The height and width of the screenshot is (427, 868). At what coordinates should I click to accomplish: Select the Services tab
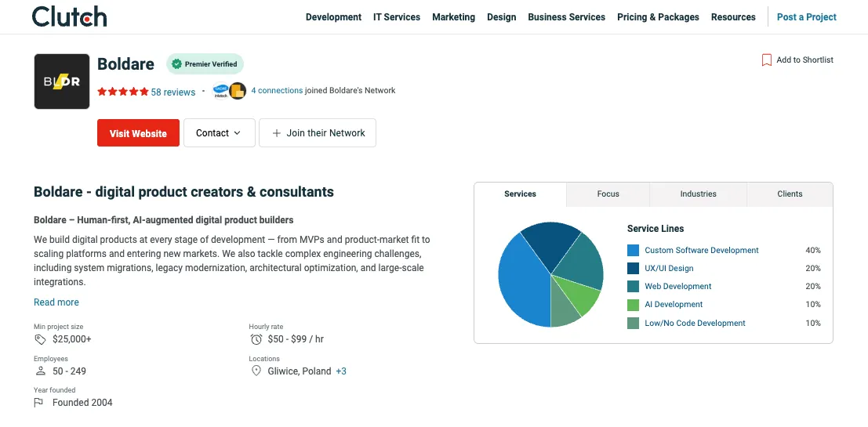point(521,194)
